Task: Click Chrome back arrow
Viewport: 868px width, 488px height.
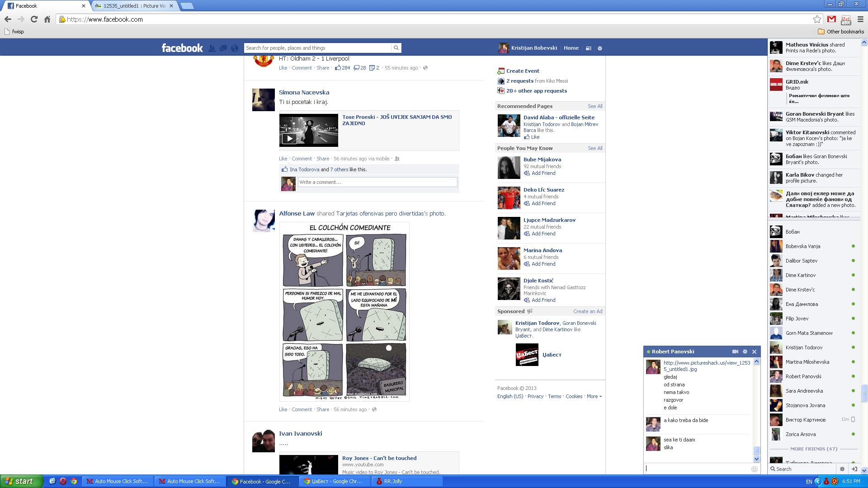Action: tap(8, 19)
